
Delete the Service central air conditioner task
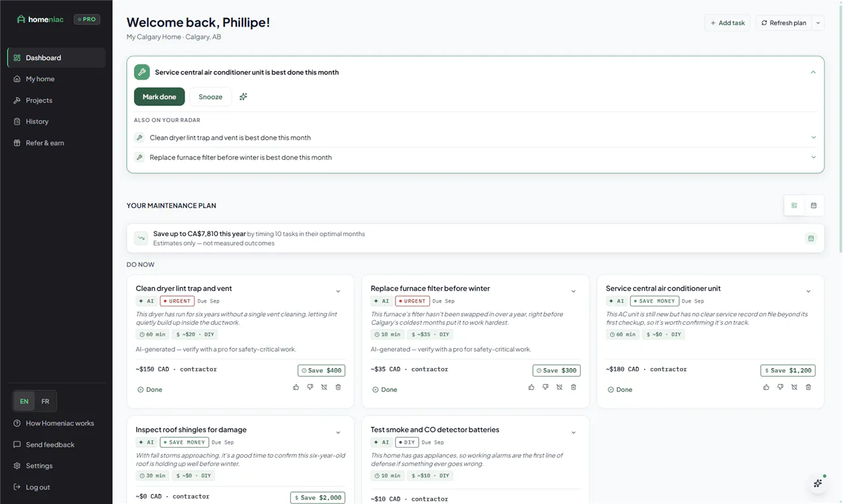pyautogui.click(x=808, y=387)
